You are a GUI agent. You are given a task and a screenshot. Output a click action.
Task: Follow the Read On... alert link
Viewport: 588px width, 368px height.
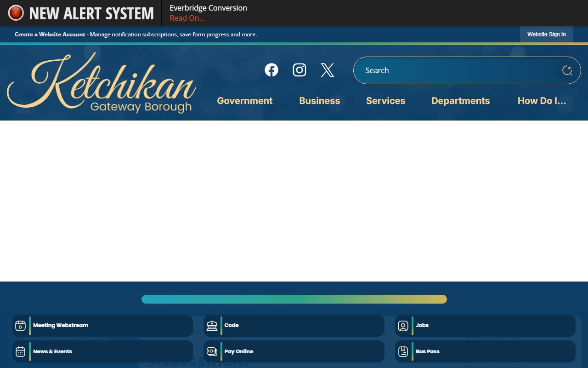[x=187, y=18]
